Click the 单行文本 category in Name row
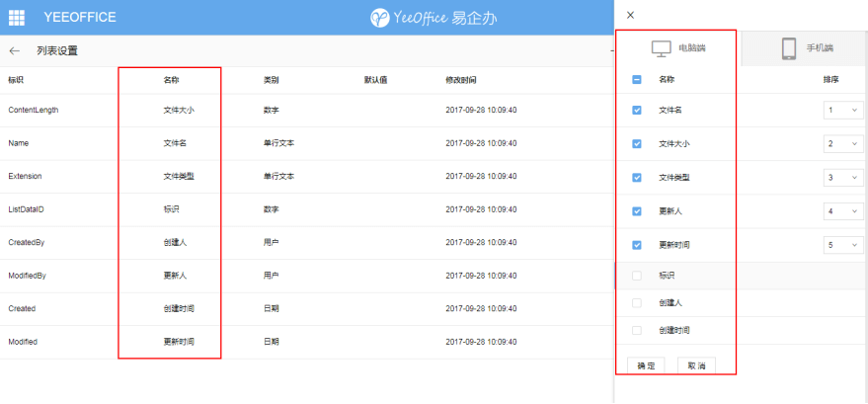The height and width of the screenshot is (404, 868). [278, 143]
